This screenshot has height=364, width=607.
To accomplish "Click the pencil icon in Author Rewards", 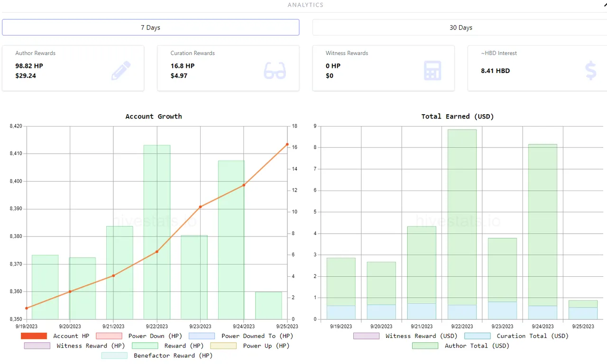I will tap(121, 71).
